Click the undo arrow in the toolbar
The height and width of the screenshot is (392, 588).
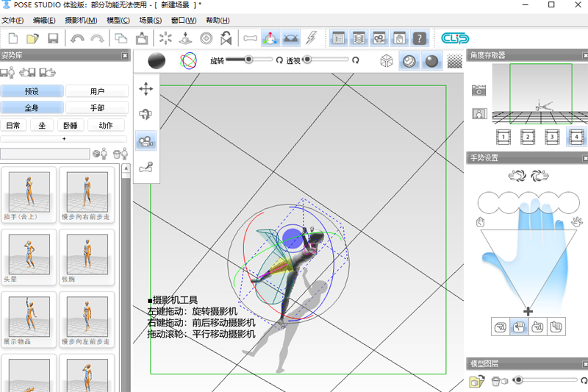click(x=77, y=38)
